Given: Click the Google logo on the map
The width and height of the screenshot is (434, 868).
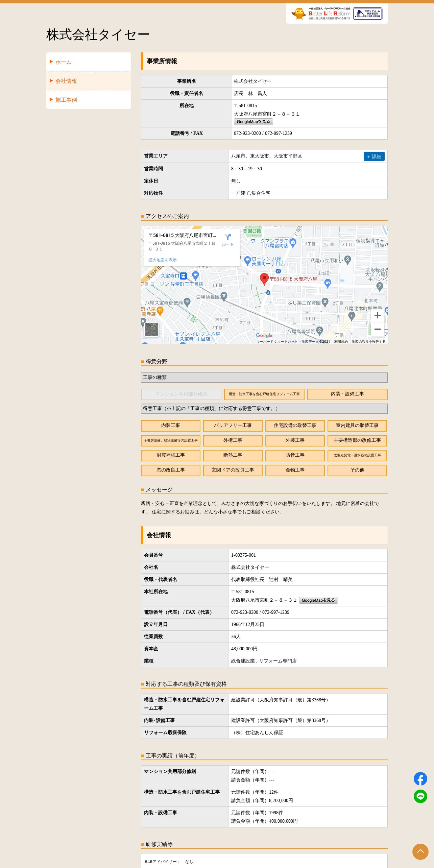Looking at the screenshot, I should [264, 335].
